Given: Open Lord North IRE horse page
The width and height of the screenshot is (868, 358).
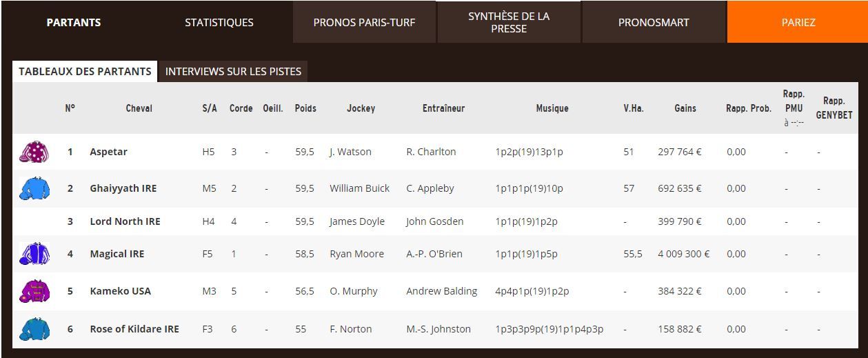Looking at the screenshot, I should pyautogui.click(x=125, y=221).
